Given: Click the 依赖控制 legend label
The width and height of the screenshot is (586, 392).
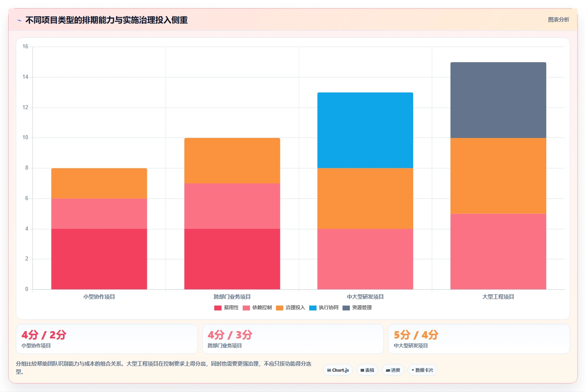Looking at the screenshot, I should click(262, 308).
